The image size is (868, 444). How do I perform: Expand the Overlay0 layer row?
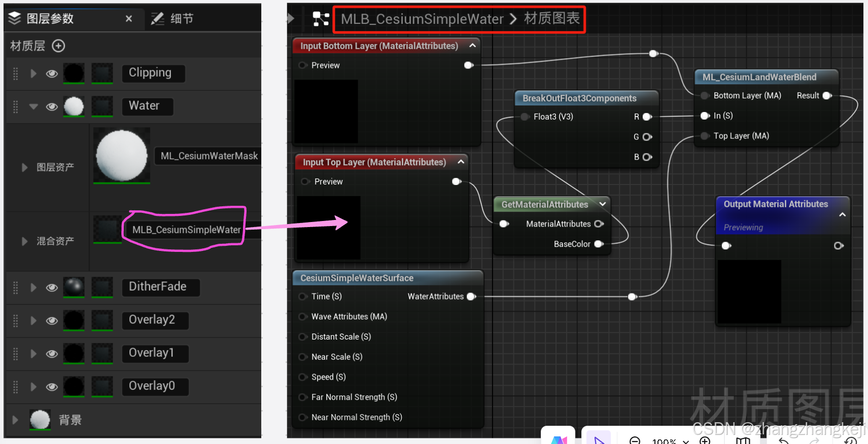click(33, 387)
